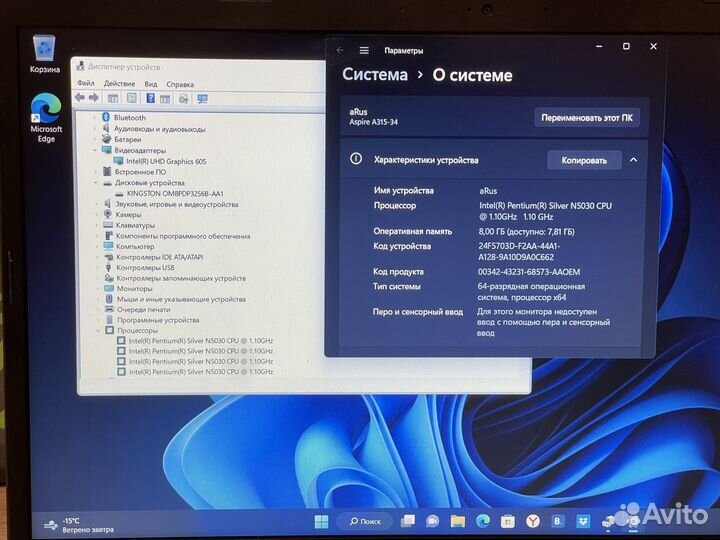Select the last Pentium Silver N5030 processor entry

201,371
